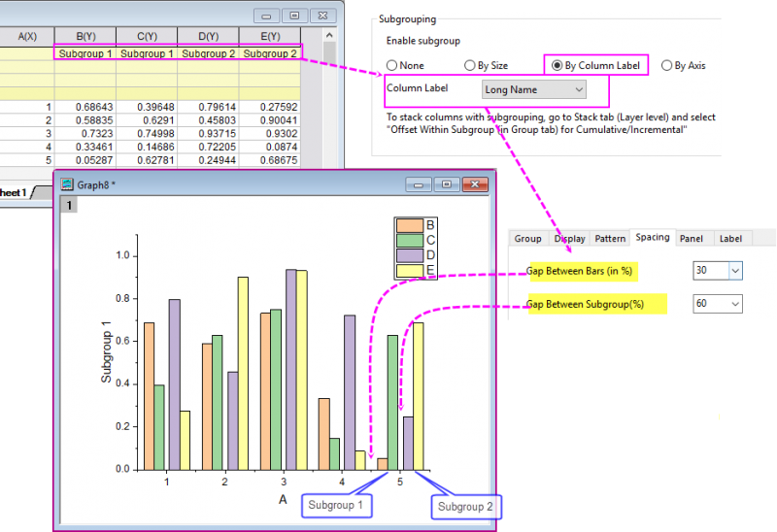Viewport: 777px width, 532px height.
Task: Select column header C(Y)
Action: pos(147,37)
